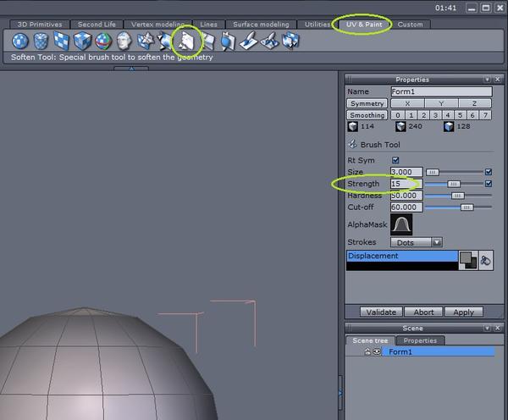This screenshot has height=420, width=508.
Task: Click the lock icon next to Form1
Action: tap(368, 351)
